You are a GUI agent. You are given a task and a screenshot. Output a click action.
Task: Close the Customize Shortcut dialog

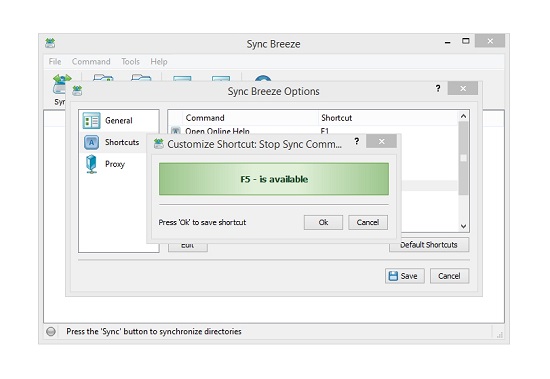coord(381,141)
